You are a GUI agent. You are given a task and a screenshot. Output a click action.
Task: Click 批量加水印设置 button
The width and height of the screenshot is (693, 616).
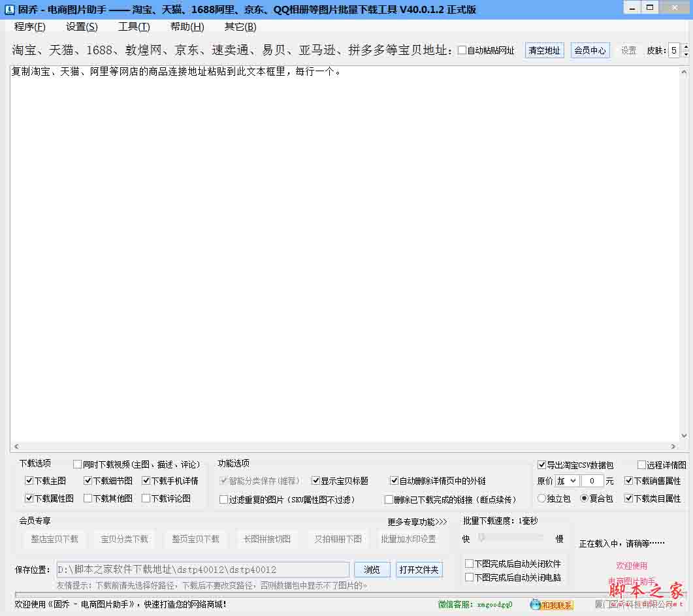click(x=408, y=539)
